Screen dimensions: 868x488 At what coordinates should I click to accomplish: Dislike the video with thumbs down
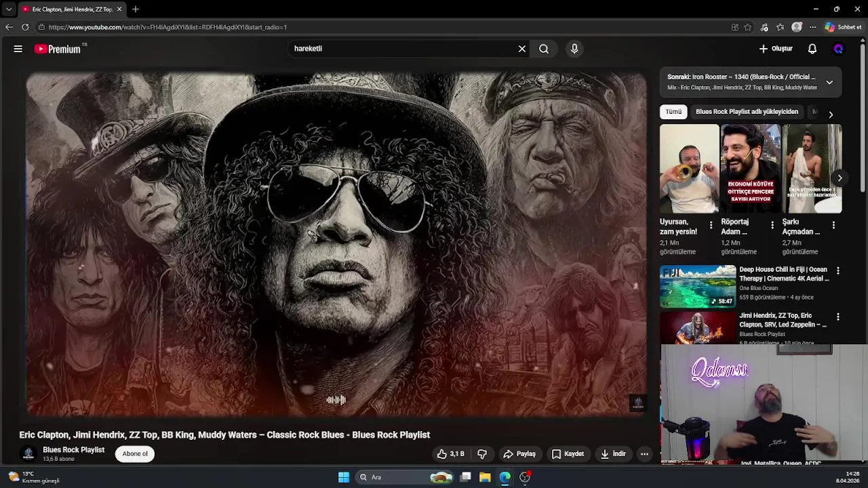[x=482, y=454]
